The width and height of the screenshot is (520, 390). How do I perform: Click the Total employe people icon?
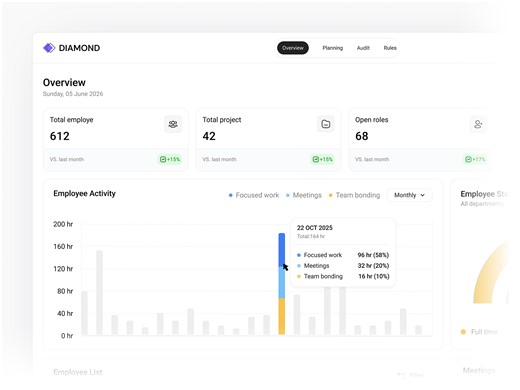(x=173, y=124)
